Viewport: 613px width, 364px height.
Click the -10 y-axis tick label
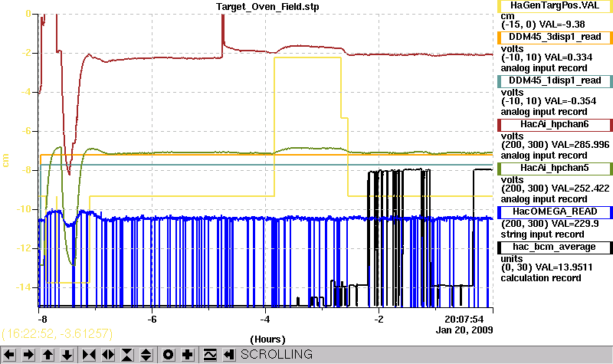point(24,208)
